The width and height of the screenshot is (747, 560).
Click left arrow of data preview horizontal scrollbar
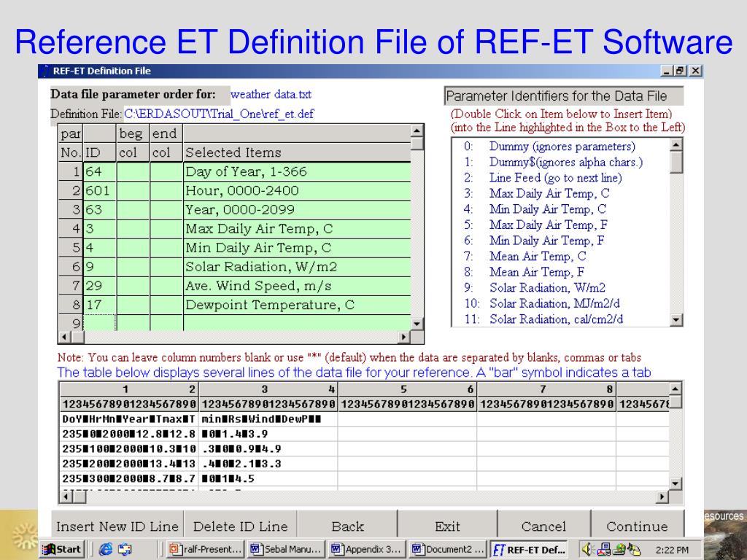click(66, 497)
